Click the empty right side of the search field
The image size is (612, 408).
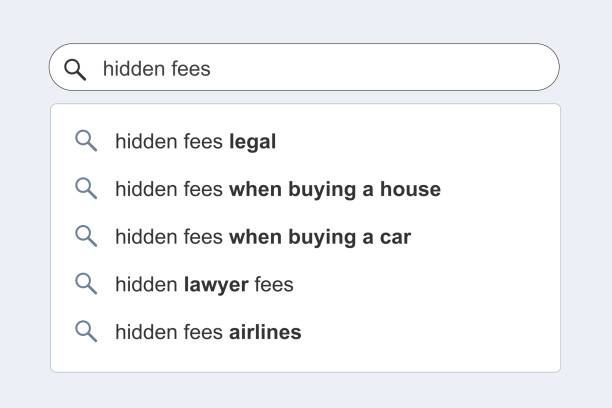click(420, 68)
